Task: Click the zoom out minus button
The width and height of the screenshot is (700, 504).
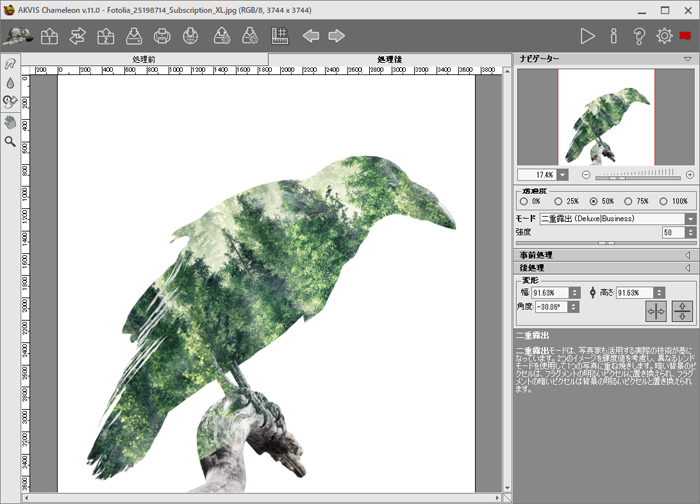Action: pyautogui.click(x=586, y=175)
